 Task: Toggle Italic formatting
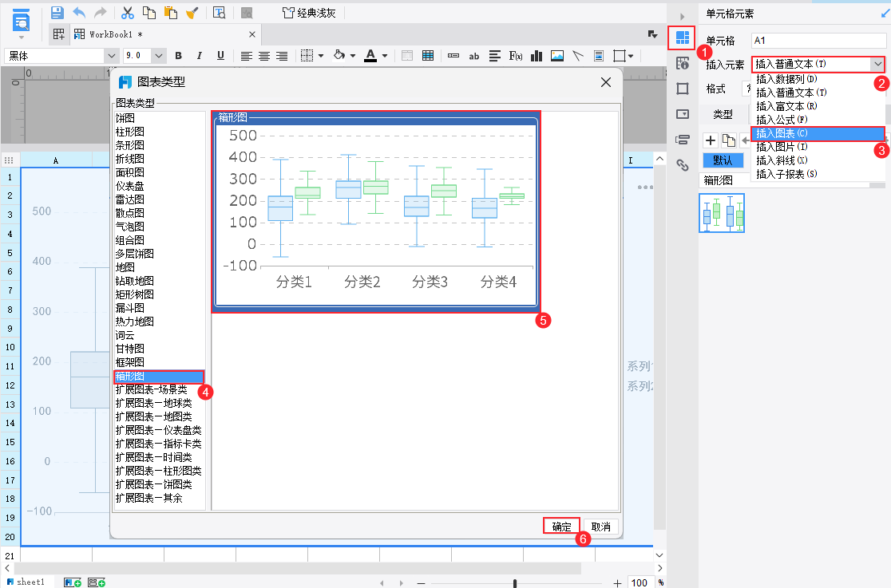(199, 56)
